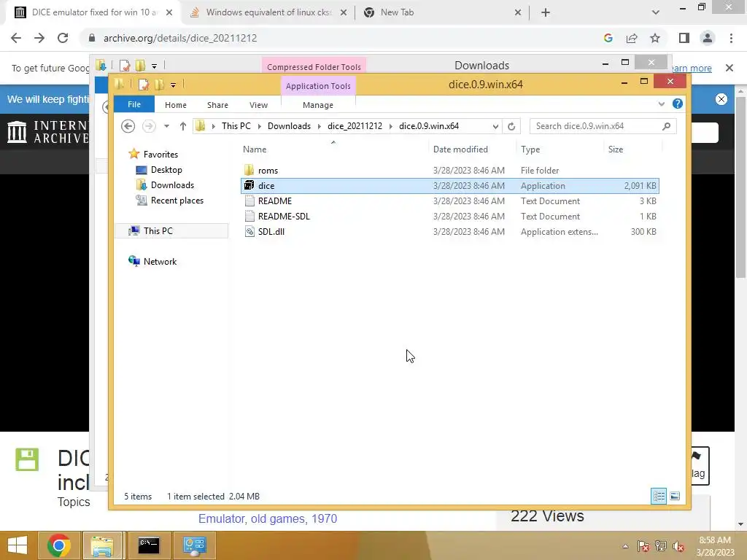Click the Properties quick access toolbar icon

coord(144,85)
